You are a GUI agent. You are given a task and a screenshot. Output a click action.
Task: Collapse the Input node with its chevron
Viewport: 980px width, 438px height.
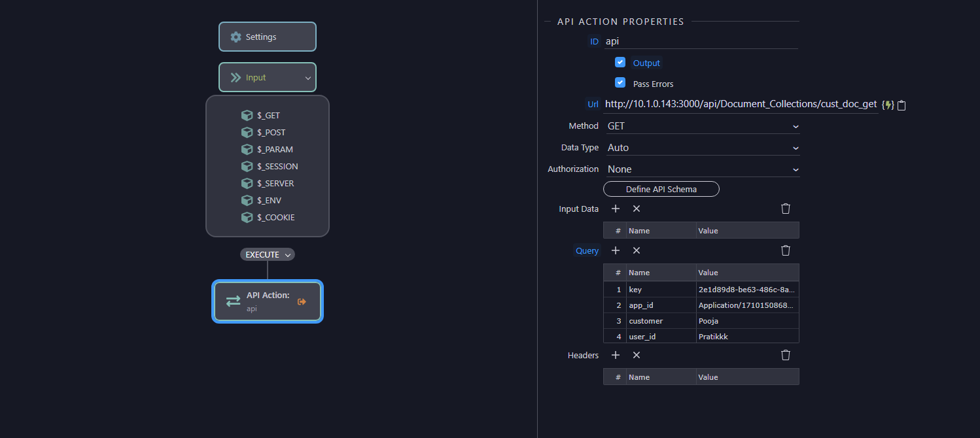(307, 77)
